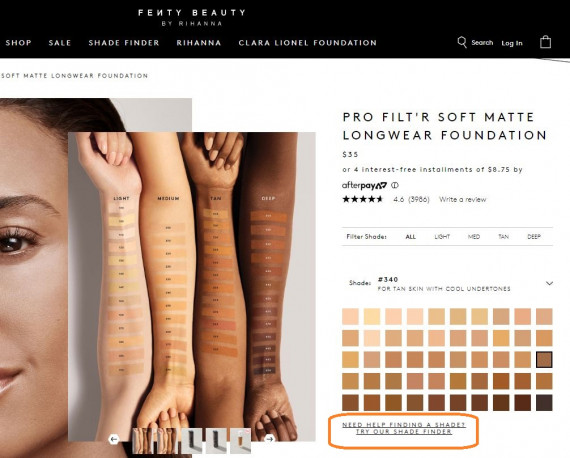Click the search magnifier icon
570x458 pixels.
(x=462, y=42)
